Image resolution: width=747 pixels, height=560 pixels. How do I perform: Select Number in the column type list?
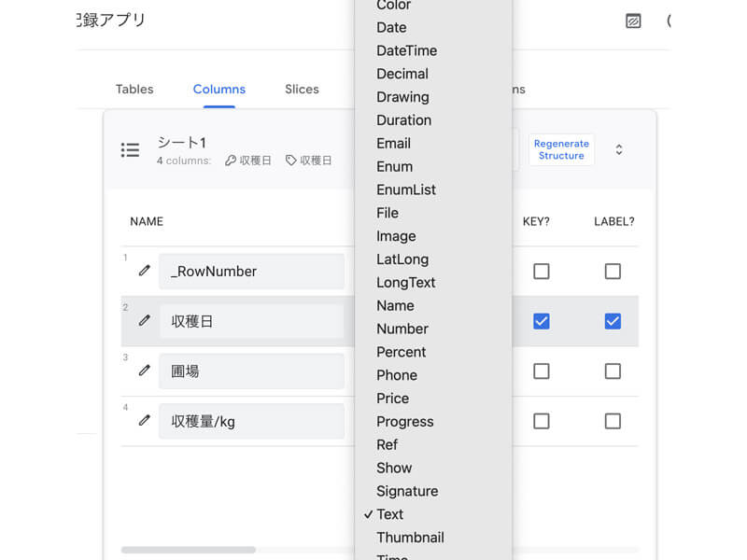402,329
